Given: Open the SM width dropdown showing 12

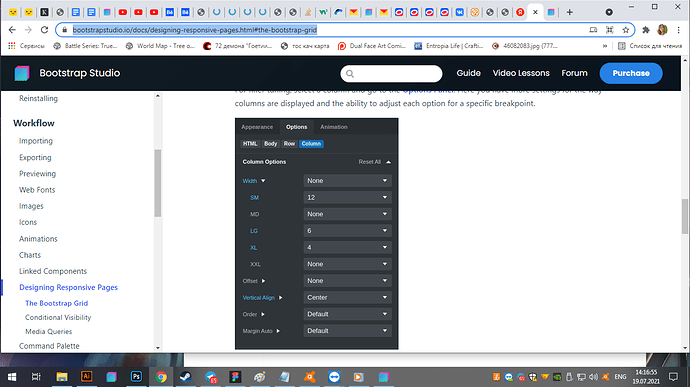Looking at the screenshot, I should click(x=347, y=197).
